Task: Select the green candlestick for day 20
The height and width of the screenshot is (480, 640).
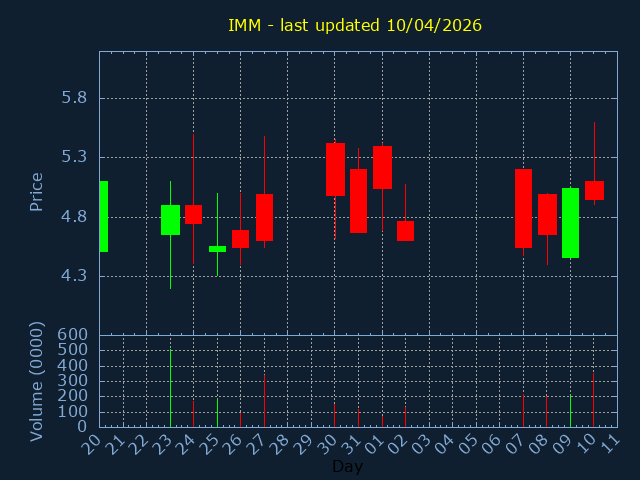Action: click(x=104, y=216)
